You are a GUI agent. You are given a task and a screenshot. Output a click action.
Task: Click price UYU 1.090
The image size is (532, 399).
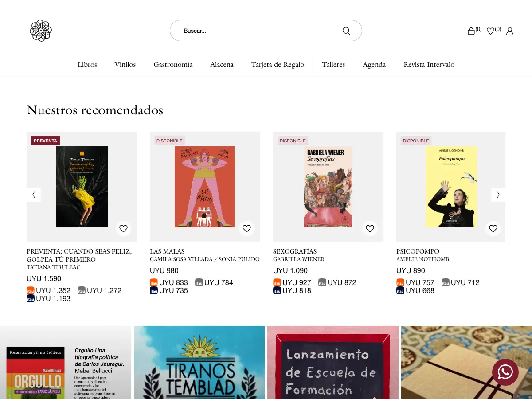coord(290,271)
